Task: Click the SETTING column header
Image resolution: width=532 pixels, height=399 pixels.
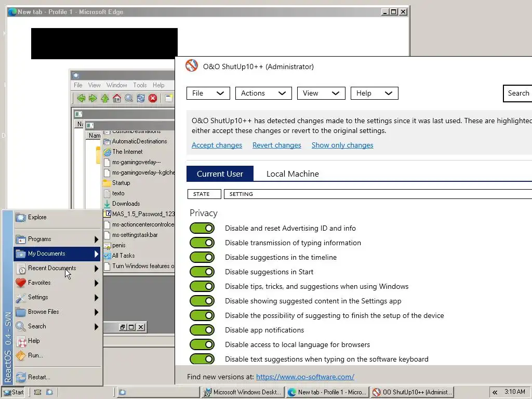Action: click(378, 194)
